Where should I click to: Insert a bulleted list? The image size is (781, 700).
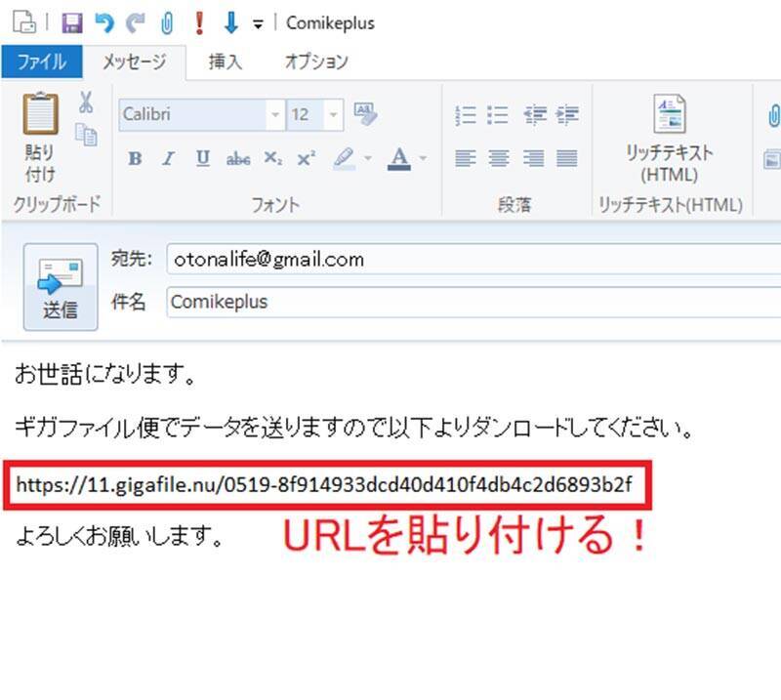point(498,115)
